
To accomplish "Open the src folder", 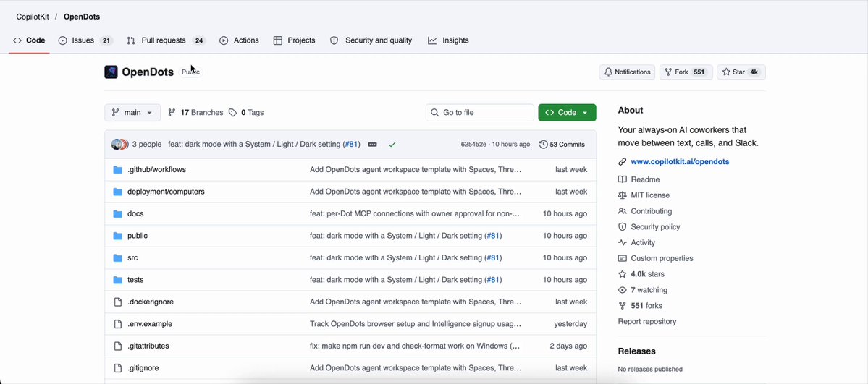I will coord(133,258).
